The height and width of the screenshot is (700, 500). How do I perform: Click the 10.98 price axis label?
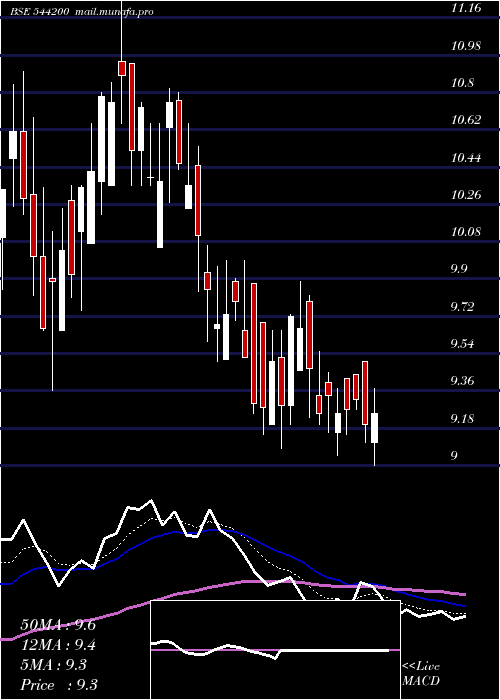pyautogui.click(x=466, y=45)
